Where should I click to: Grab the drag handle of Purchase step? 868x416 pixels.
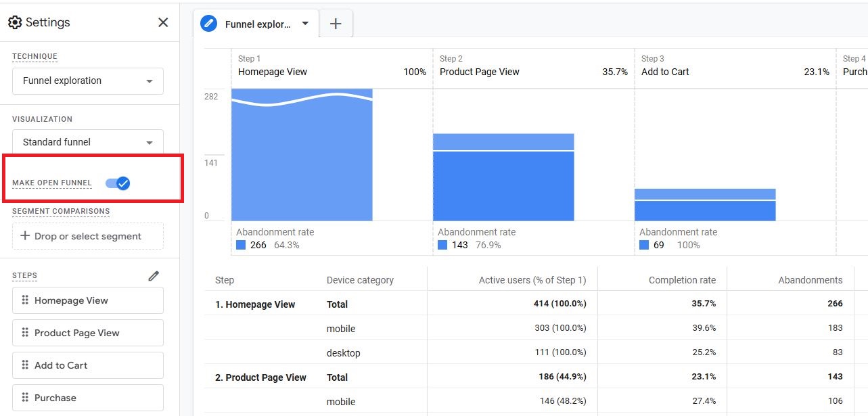point(25,398)
